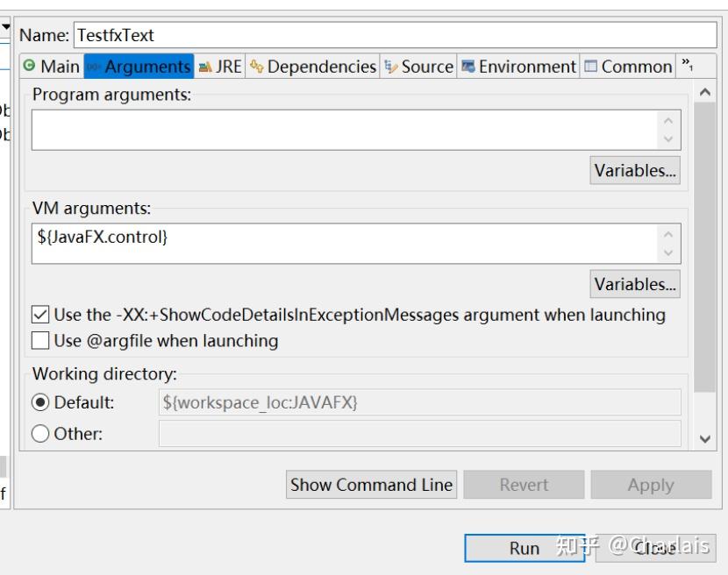728x575 pixels.
Task: Click the Common tab icon
Action: pyautogui.click(x=590, y=67)
